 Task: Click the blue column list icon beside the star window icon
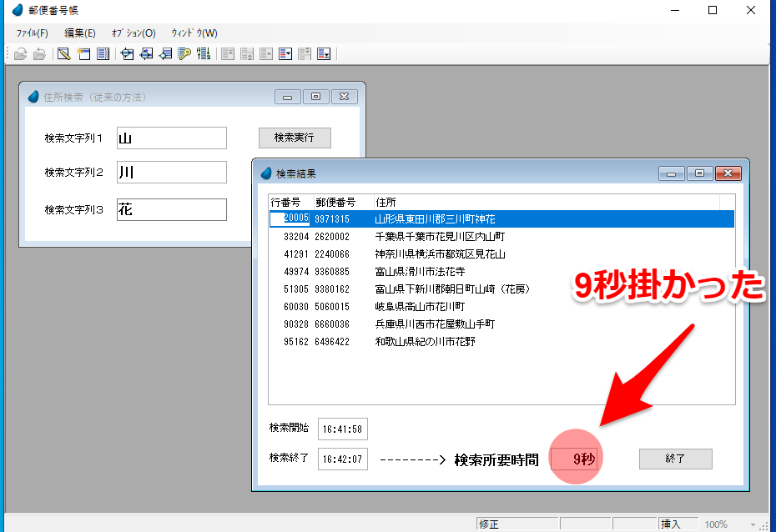click(x=103, y=54)
